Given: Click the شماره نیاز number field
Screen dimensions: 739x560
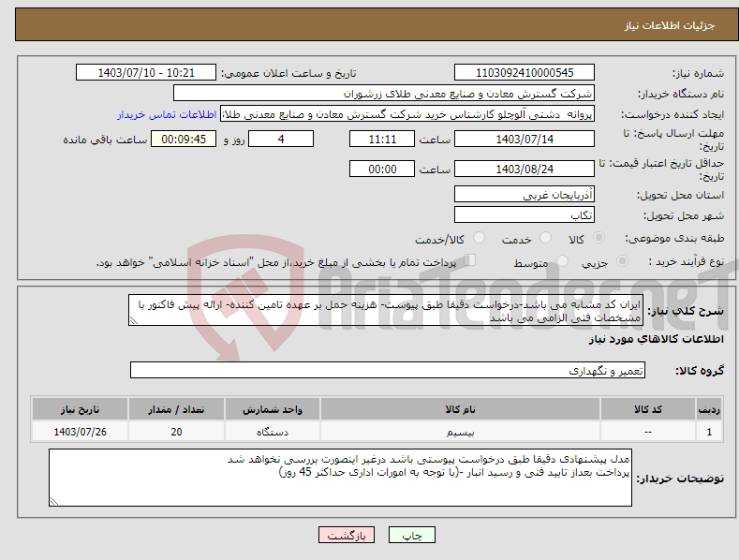Looking at the screenshot, I should pyautogui.click(x=525, y=73).
